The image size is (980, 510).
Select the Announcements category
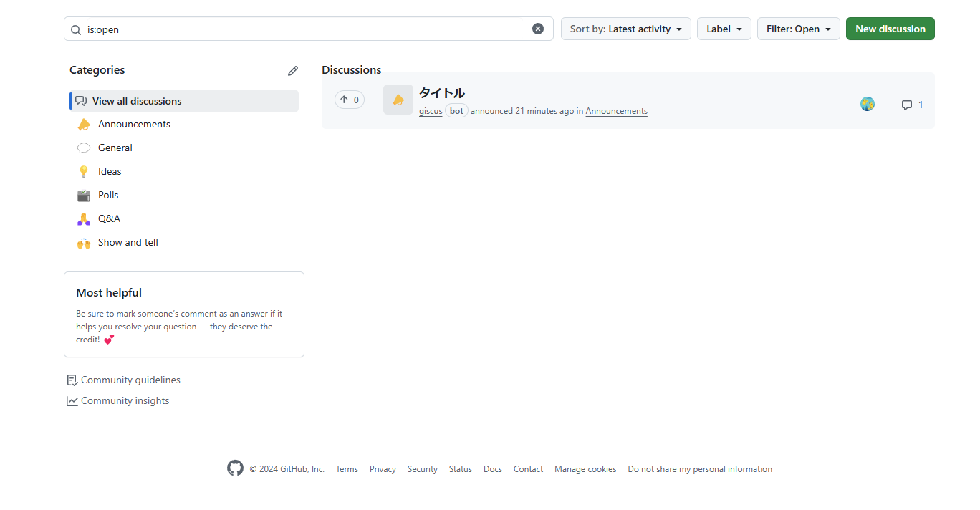(134, 124)
